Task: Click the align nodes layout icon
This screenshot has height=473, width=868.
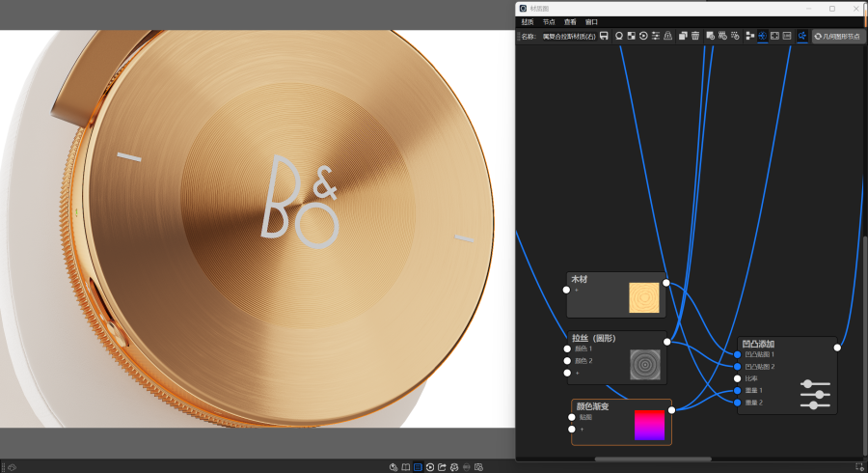Action: [750, 36]
